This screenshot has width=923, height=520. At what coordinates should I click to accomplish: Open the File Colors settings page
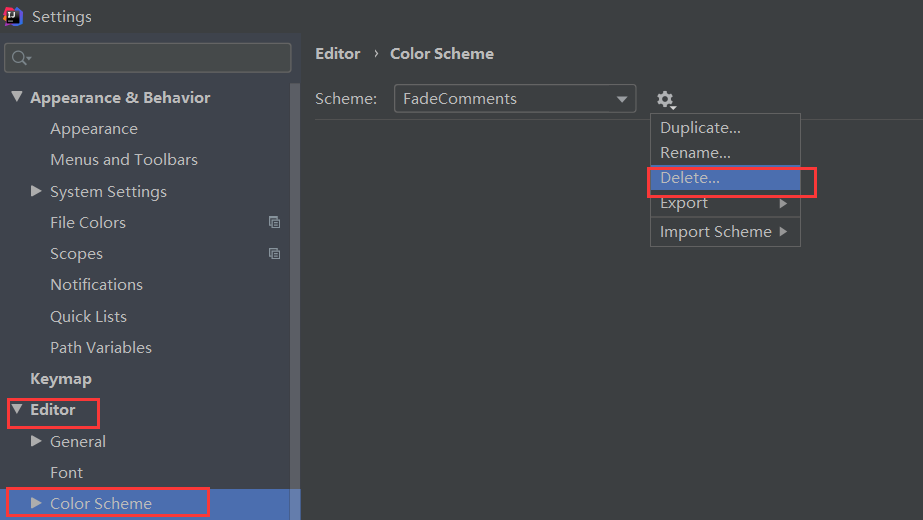[88, 223]
